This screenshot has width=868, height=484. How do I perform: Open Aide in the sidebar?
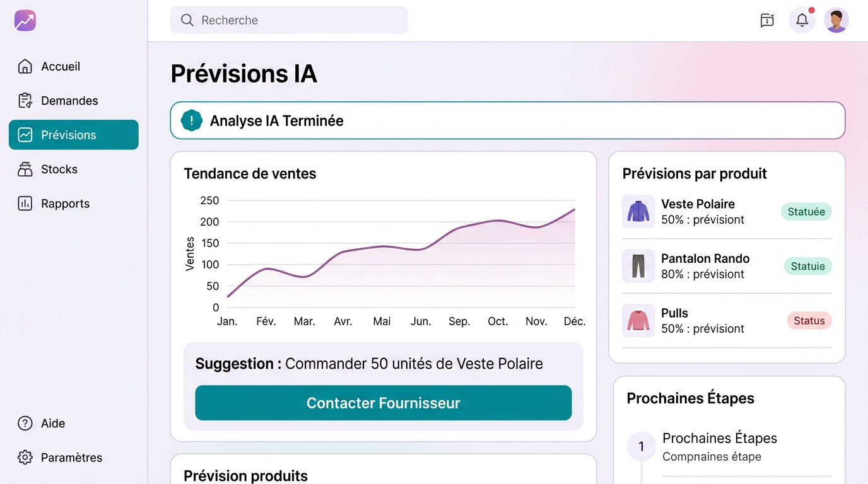pos(74,423)
